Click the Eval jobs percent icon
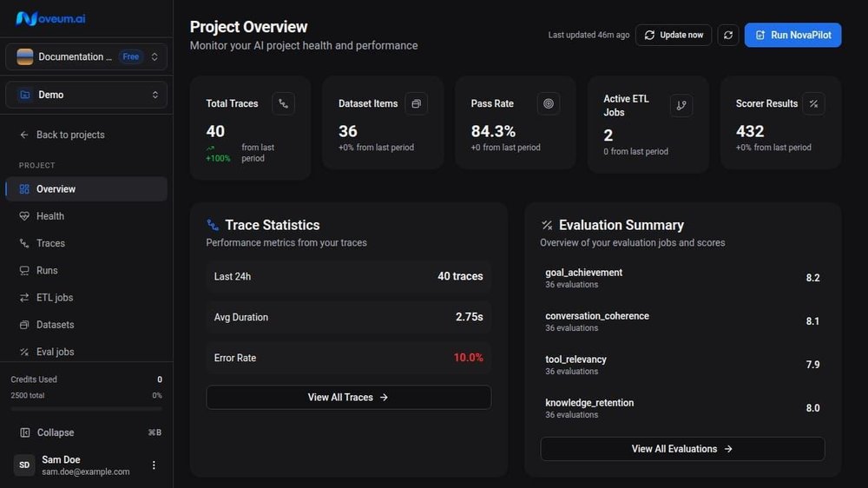Screen dimensions: 868x488 [24, 352]
